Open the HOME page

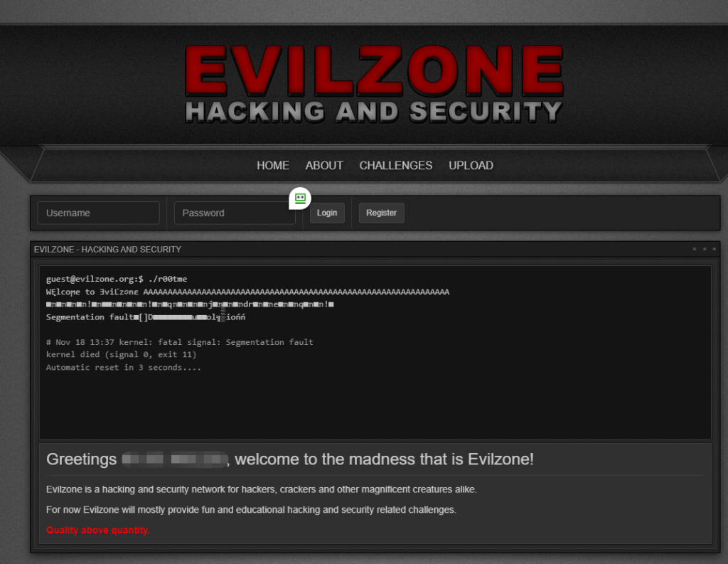273,166
